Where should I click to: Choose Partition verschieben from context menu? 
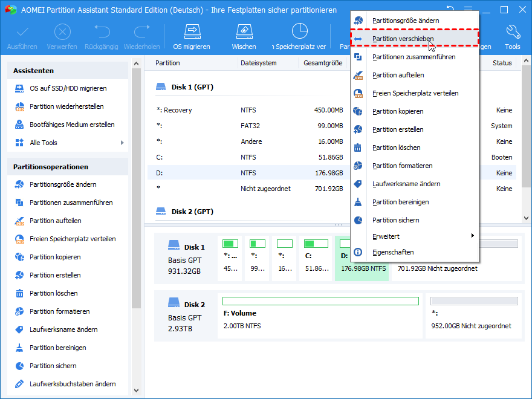pos(403,39)
